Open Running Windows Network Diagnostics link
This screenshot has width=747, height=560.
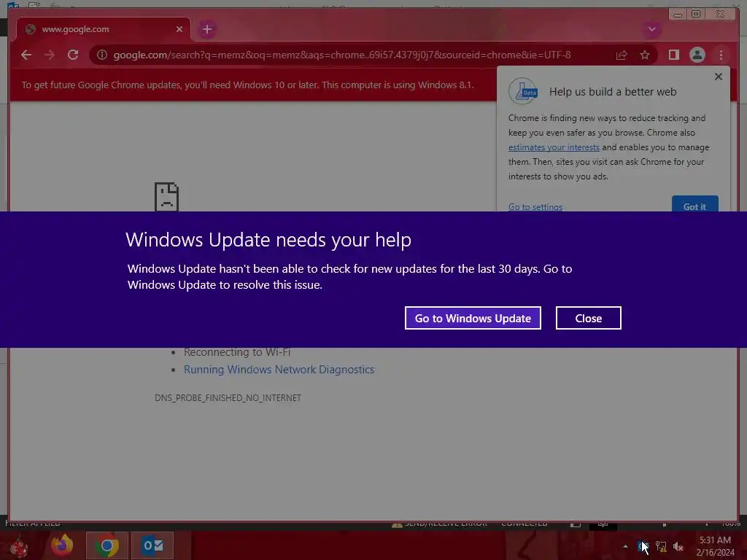click(x=279, y=370)
